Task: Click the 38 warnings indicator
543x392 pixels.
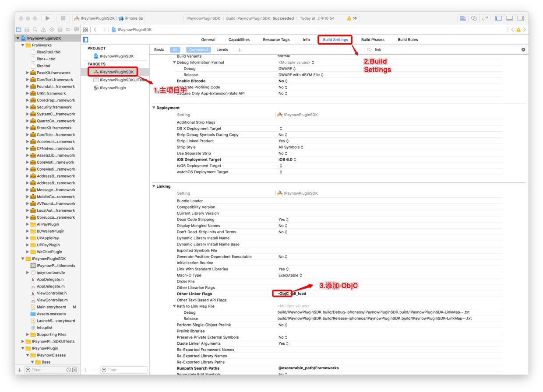Action: click(352, 18)
